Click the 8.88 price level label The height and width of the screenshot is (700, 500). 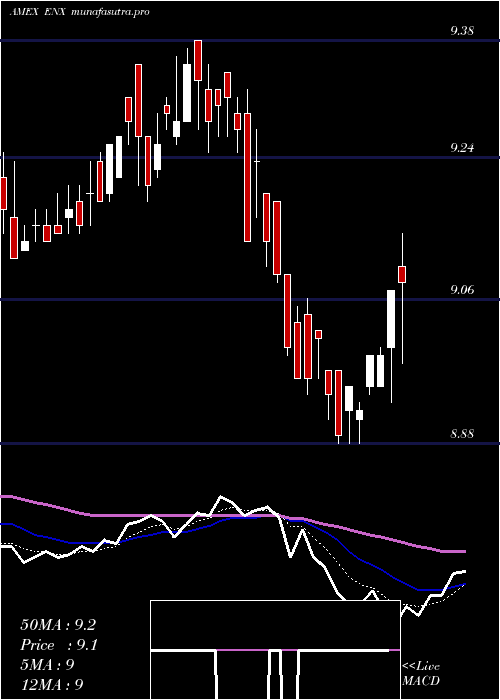[462, 433]
